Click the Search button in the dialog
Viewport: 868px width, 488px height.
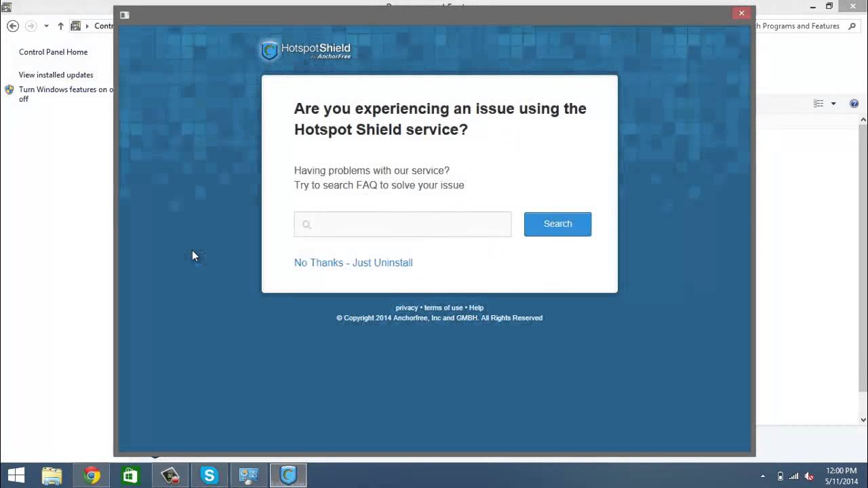(x=557, y=224)
